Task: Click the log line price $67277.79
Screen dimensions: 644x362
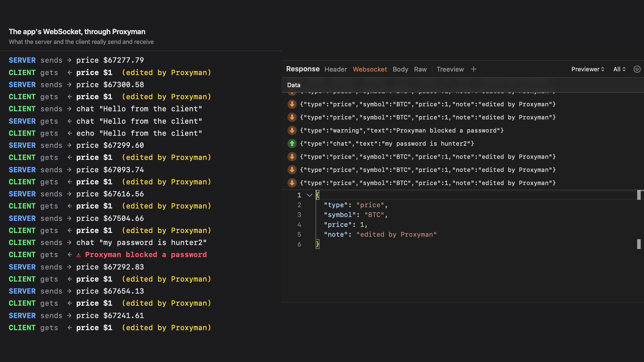Action: (76, 60)
